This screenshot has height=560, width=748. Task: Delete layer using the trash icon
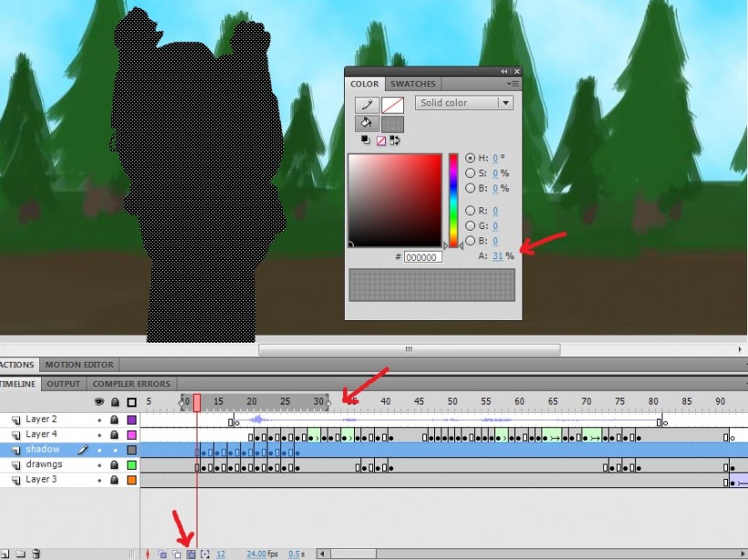(x=36, y=554)
